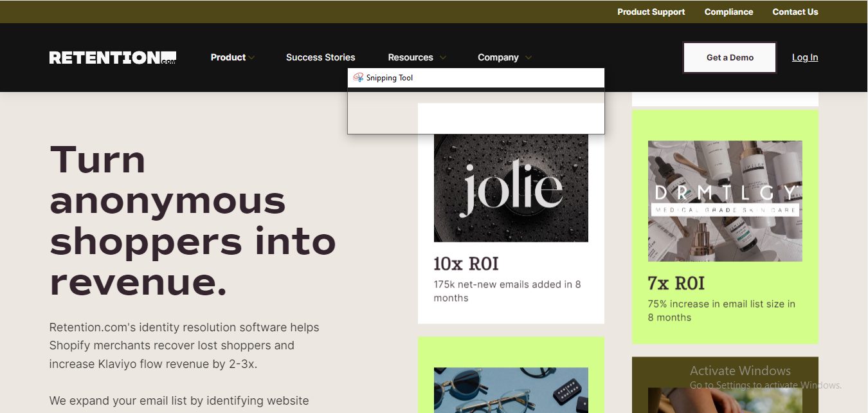Image resolution: width=868 pixels, height=413 pixels.
Task: Expand the Resources menu chevron
Action: 442,58
